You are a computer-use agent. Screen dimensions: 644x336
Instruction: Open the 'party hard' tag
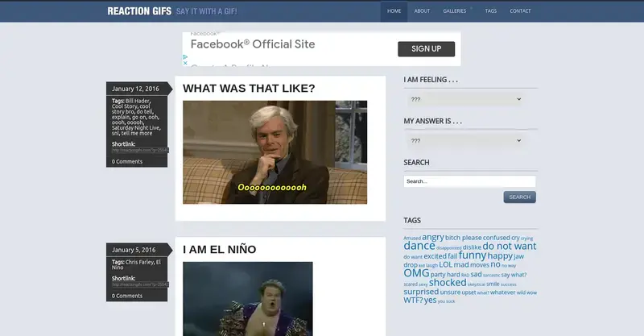445,275
